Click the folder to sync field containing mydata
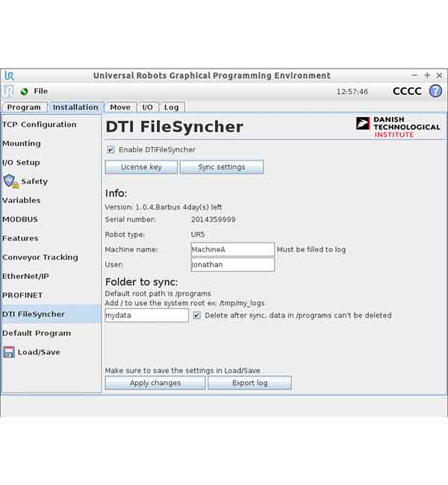 [147, 315]
